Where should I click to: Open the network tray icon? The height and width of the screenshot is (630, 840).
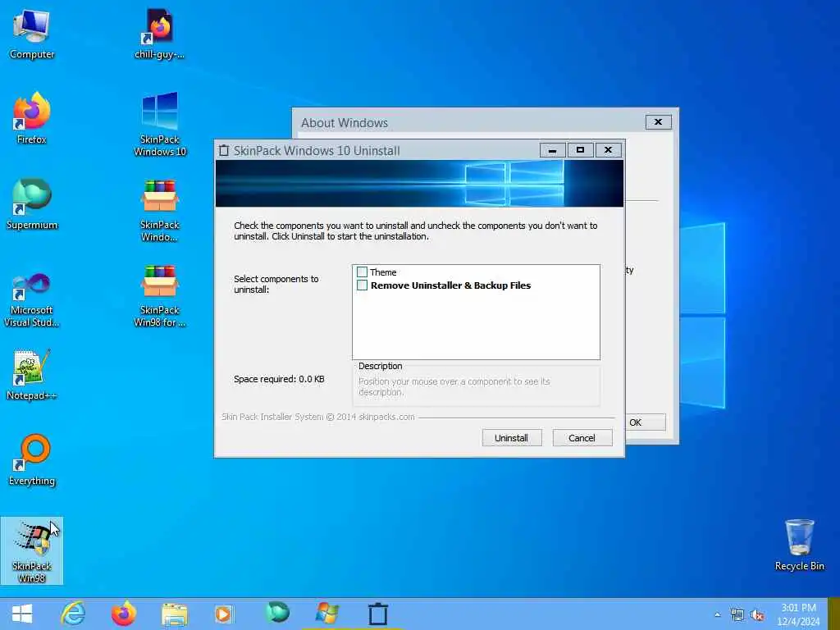pos(737,615)
